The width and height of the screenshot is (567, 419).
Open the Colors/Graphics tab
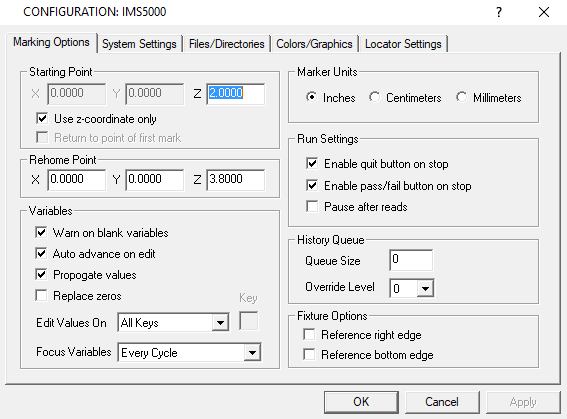click(x=314, y=44)
